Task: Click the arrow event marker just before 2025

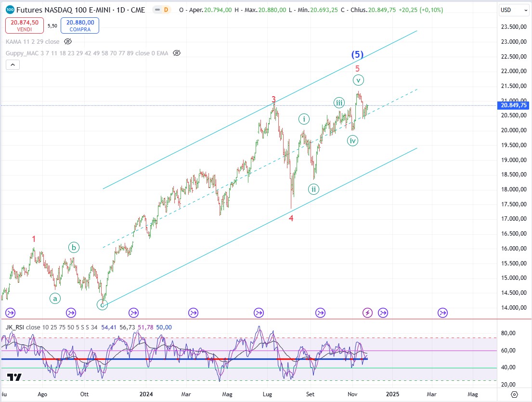Action: 383,313
